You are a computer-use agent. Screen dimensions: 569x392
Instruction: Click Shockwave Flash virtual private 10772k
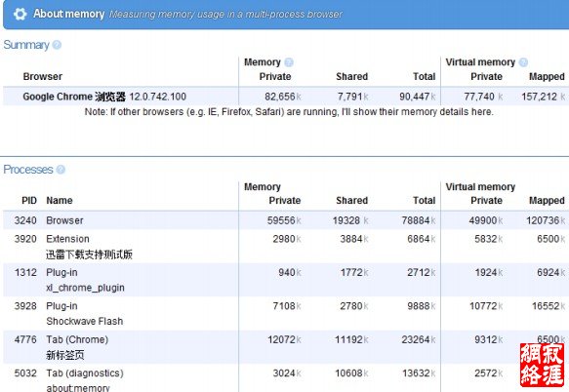(x=486, y=306)
